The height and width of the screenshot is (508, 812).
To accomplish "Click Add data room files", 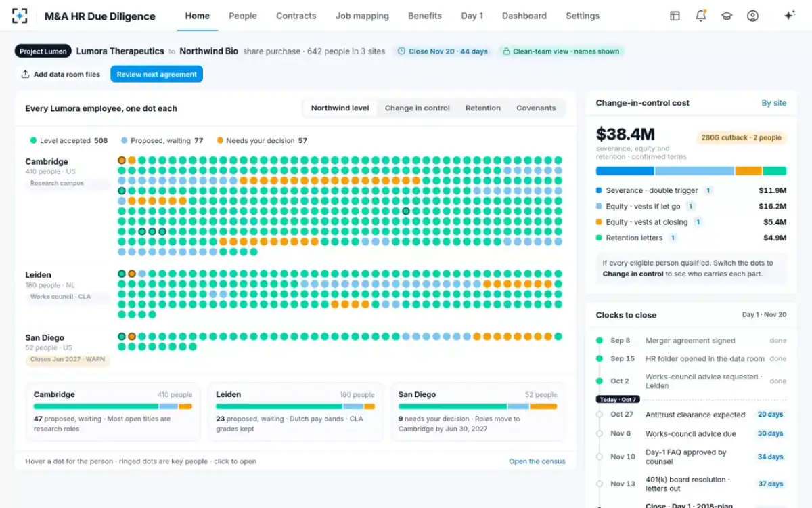I will [60, 75].
